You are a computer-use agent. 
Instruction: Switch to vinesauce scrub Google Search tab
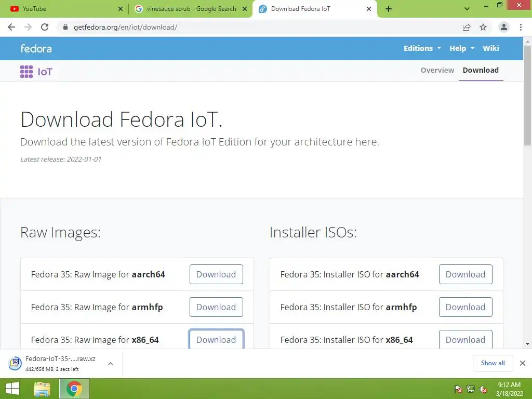[x=191, y=9]
